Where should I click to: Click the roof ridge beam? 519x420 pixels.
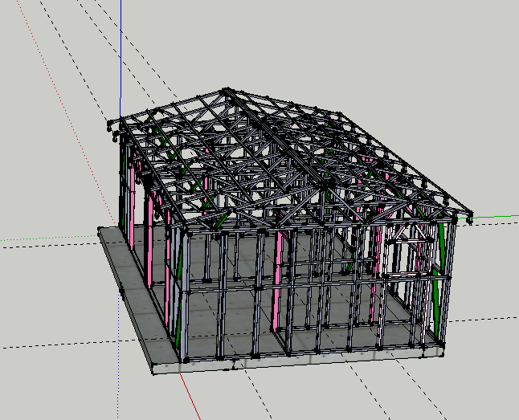(x=275, y=137)
